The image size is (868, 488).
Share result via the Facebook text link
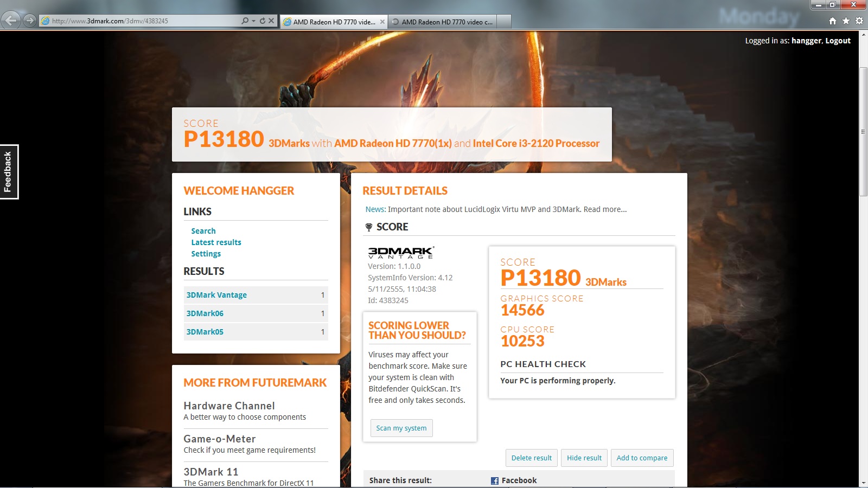tap(519, 480)
